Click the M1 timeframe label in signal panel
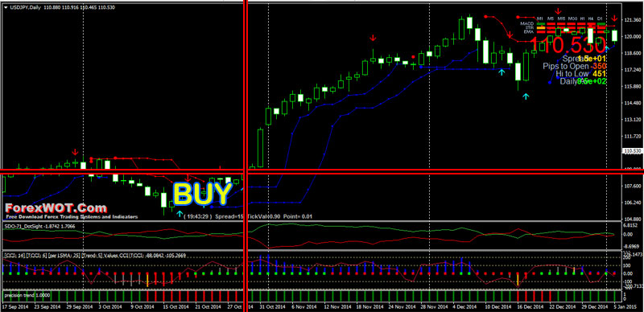644x312 pixels. (539, 18)
